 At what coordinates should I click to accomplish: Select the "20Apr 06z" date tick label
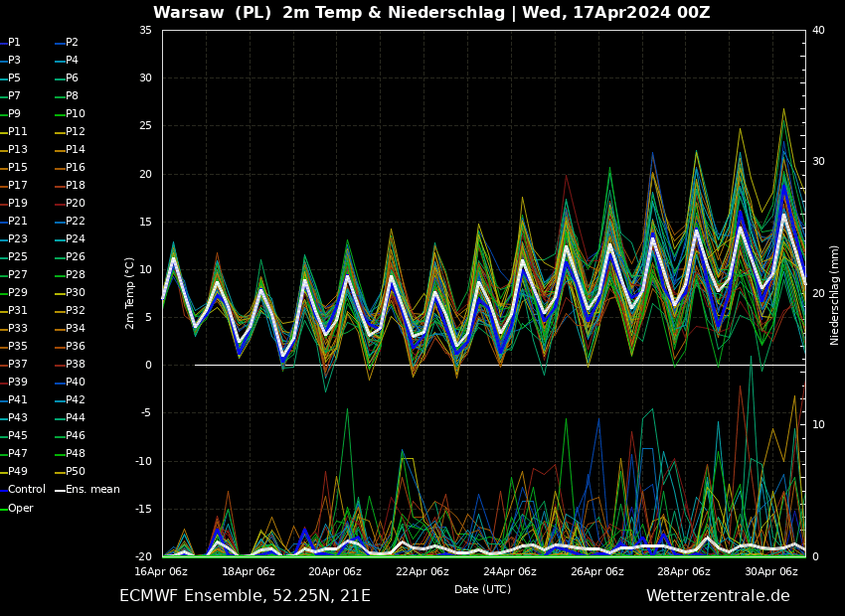[x=335, y=572]
